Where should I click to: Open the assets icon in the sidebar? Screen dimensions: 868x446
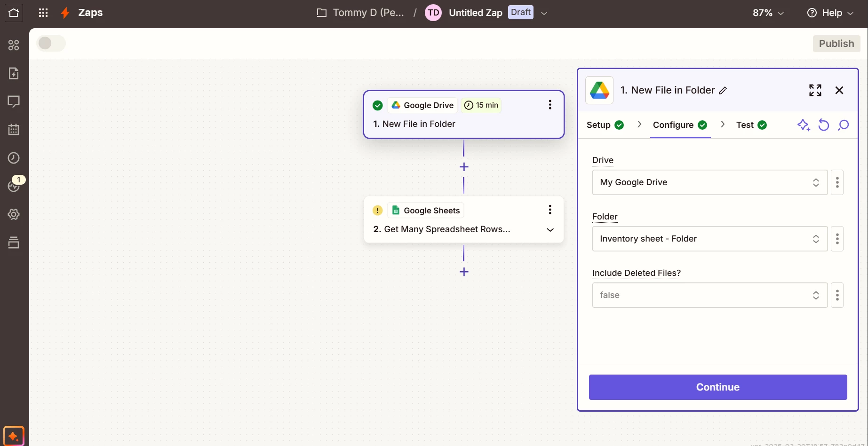pos(14,45)
